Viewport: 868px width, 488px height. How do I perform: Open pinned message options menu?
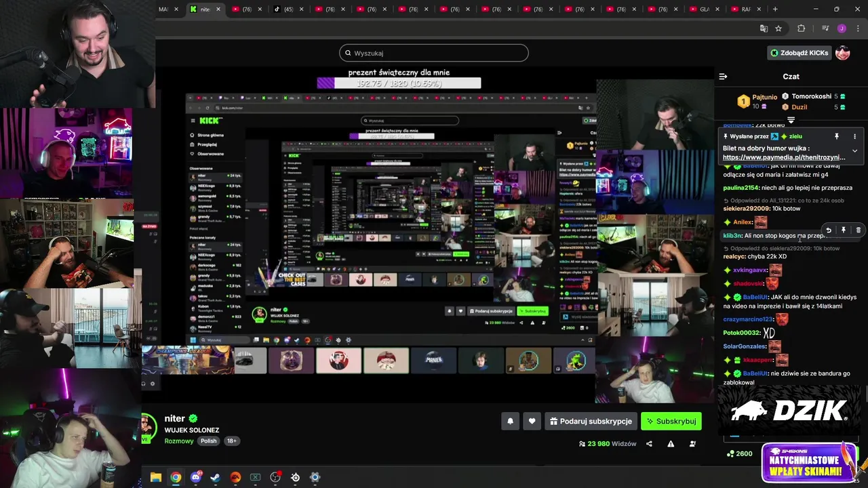[854, 136]
